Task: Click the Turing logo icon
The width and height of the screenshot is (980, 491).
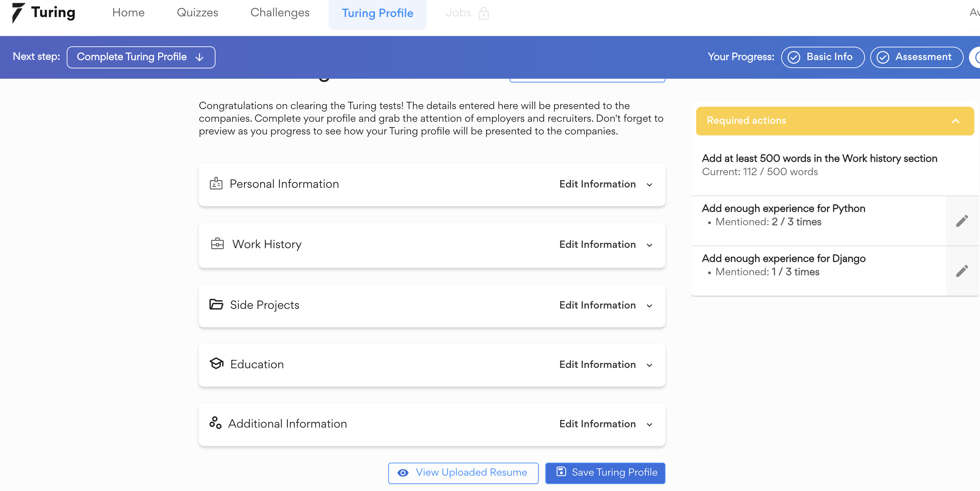Action: (x=18, y=13)
